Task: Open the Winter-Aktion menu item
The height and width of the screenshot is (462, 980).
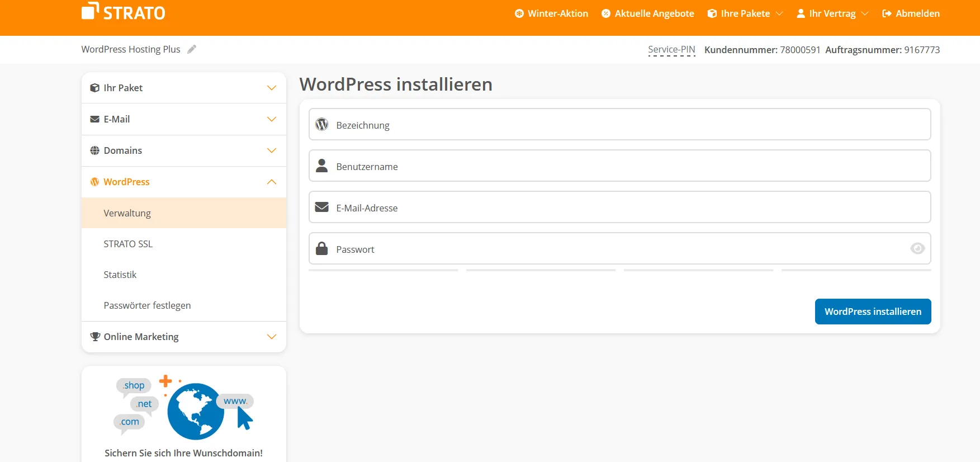Action: point(551,13)
